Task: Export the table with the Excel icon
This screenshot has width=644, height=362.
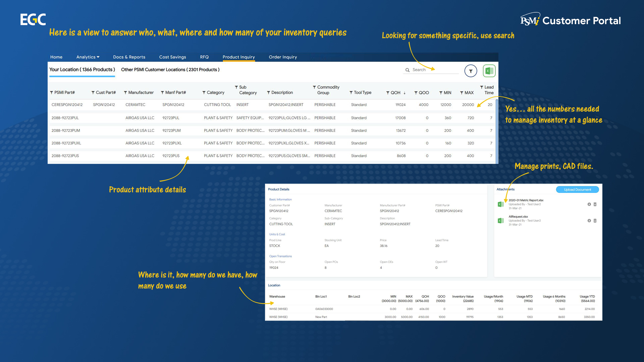Action: [x=489, y=71]
